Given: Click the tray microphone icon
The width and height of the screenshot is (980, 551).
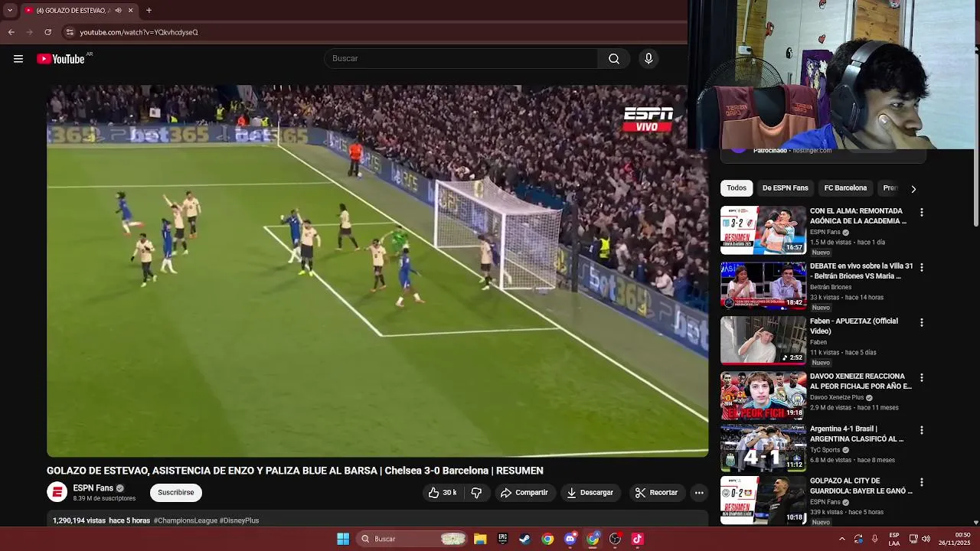Looking at the screenshot, I should point(874,539).
